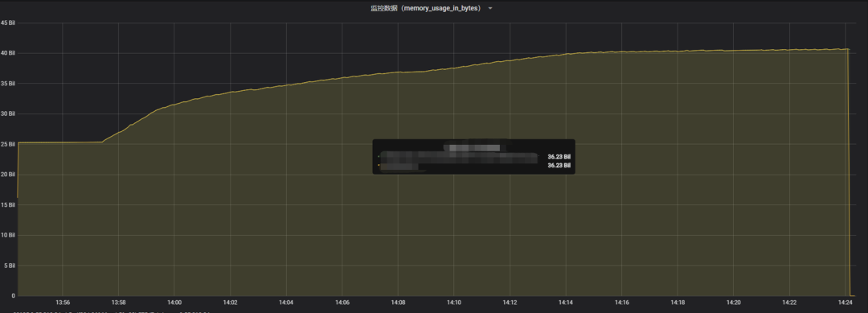Screen dimensions: 868x313
Task: Click the 14:08 time axis label
Action: coord(398,303)
